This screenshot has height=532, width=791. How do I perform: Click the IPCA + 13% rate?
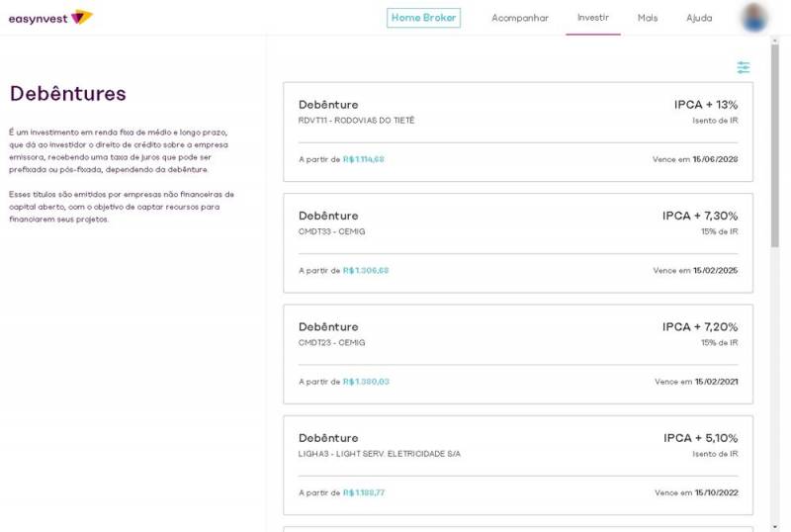(706, 105)
